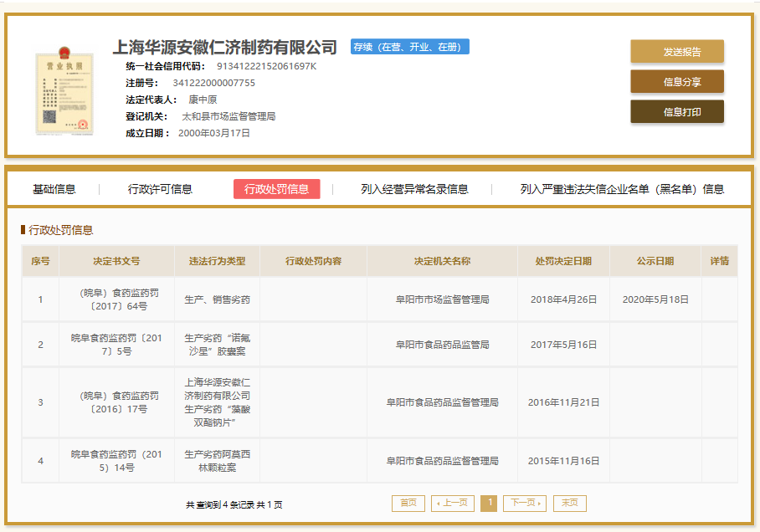Screen dimensions: 760x532
Task: Select page 1 in pagination
Action: pyautogui.click(x=489, y=503)
